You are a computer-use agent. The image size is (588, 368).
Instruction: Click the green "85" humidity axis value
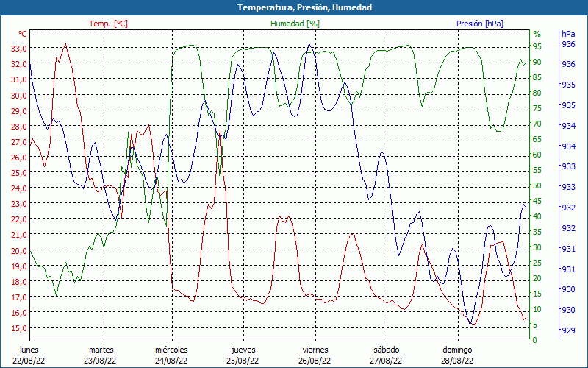tap(537, 77)
